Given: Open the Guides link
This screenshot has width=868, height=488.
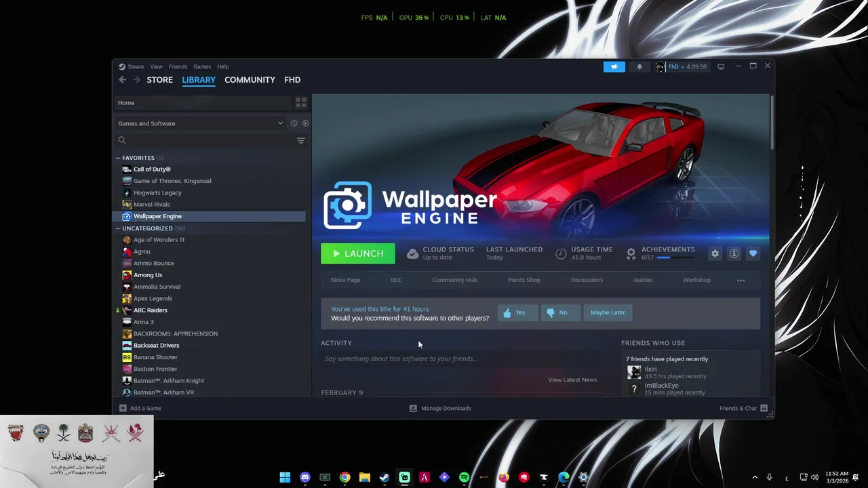Looking at the screenshot, I should coord(643,280).
